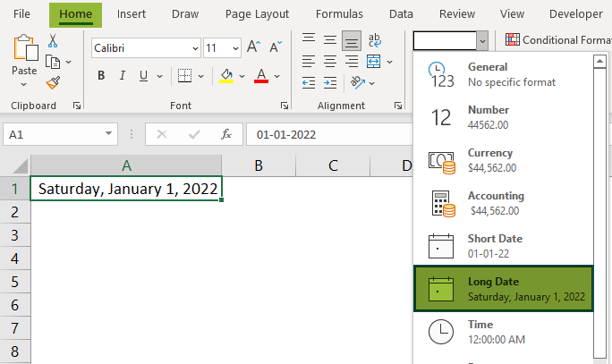
Task: Open the Copy dropdown arrow
Action: pos(69,62)
